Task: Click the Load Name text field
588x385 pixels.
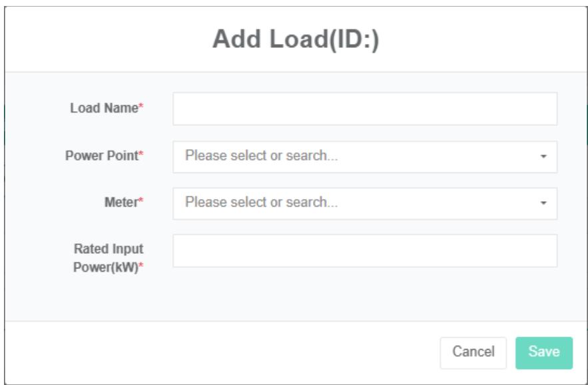Action: (x=364, y=109)
